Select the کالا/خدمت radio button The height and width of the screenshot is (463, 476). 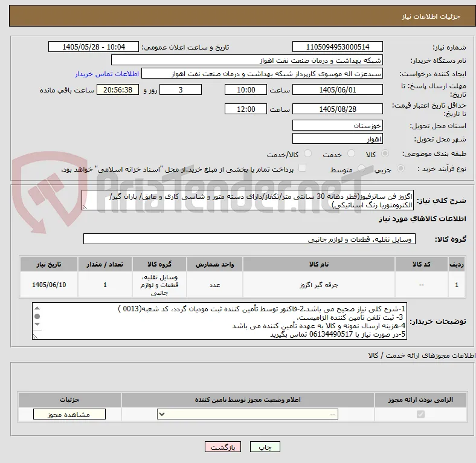[308, 154]
